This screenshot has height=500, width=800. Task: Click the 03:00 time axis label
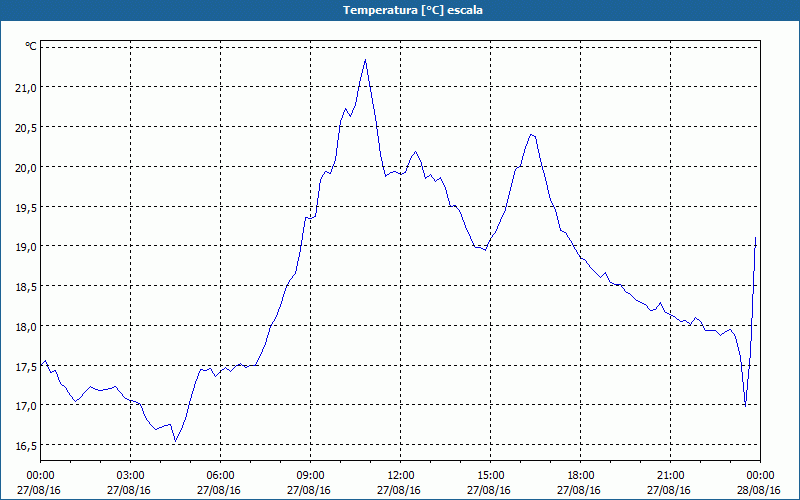pyautogui.click(x=131, y=476)
